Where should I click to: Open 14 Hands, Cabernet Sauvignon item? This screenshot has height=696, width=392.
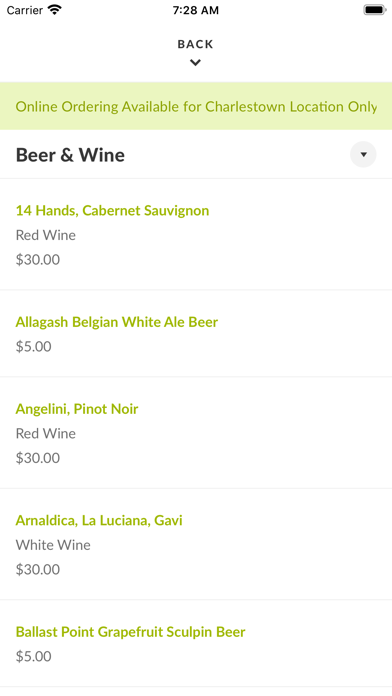112,210
